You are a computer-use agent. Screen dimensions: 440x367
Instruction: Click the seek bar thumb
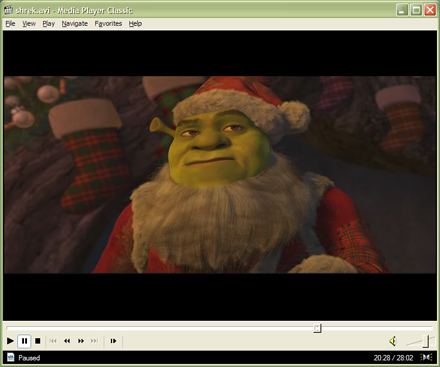point(317,328)
